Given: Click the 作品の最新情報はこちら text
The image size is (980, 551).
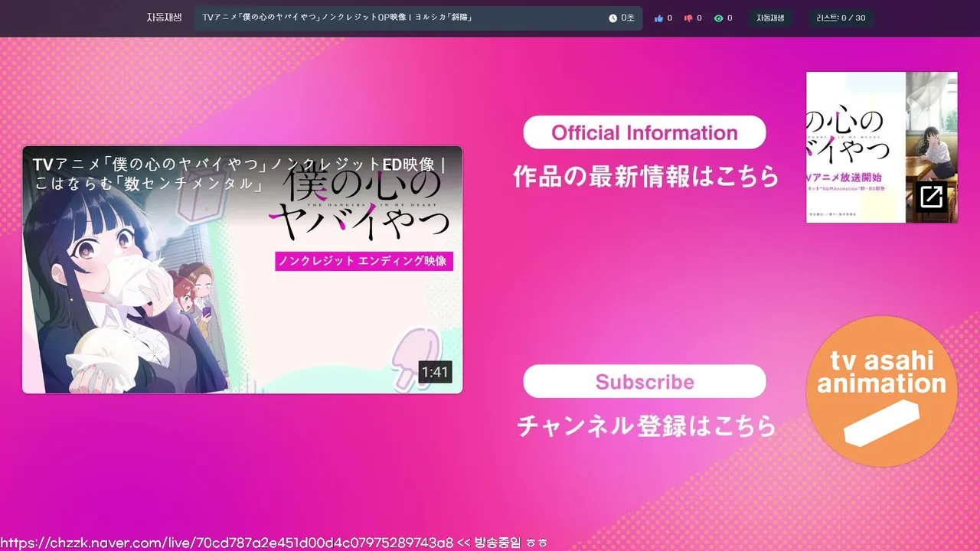Looking at the screenshot, I should point(645,177).
